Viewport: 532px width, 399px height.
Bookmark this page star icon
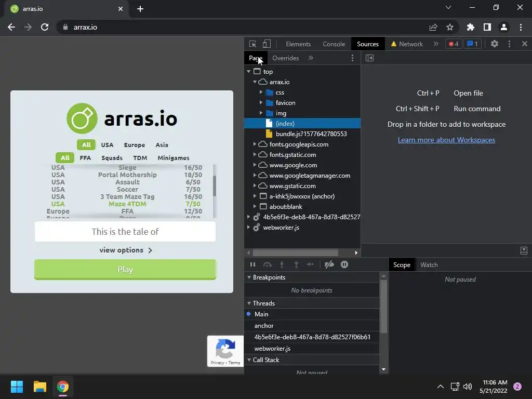(x=449, y=27)
